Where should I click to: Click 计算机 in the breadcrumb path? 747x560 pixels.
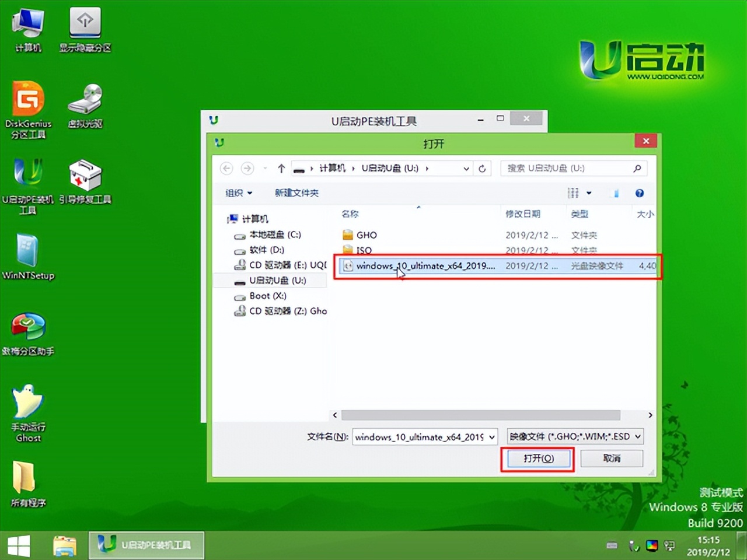(333, 168)
